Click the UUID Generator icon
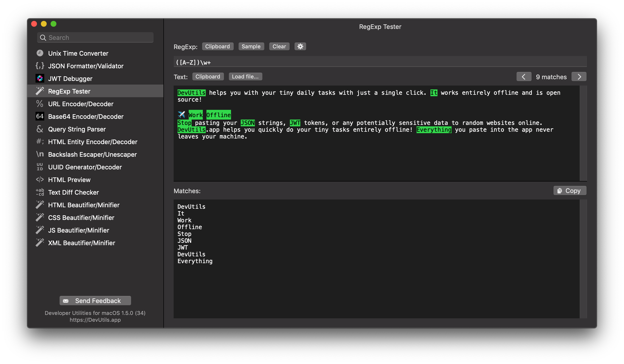This screenshot has height=364, width=624. coord(40,167)
